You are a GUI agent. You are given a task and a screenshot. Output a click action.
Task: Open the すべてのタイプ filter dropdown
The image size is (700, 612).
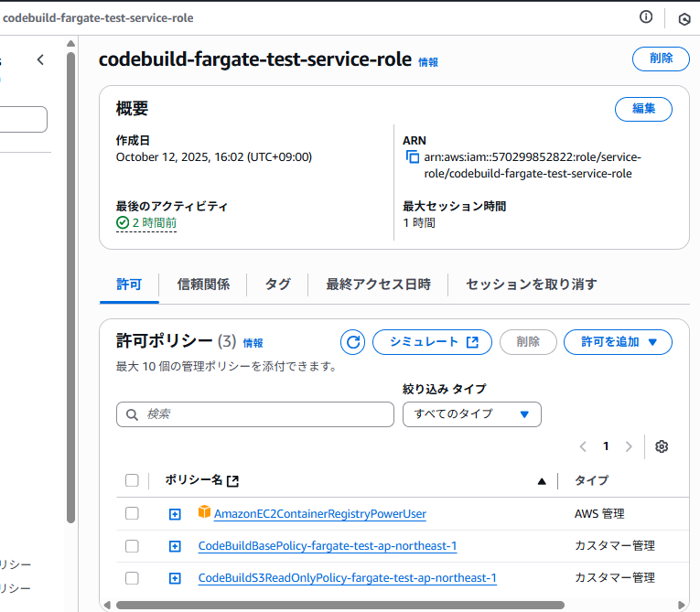(472, 414)
